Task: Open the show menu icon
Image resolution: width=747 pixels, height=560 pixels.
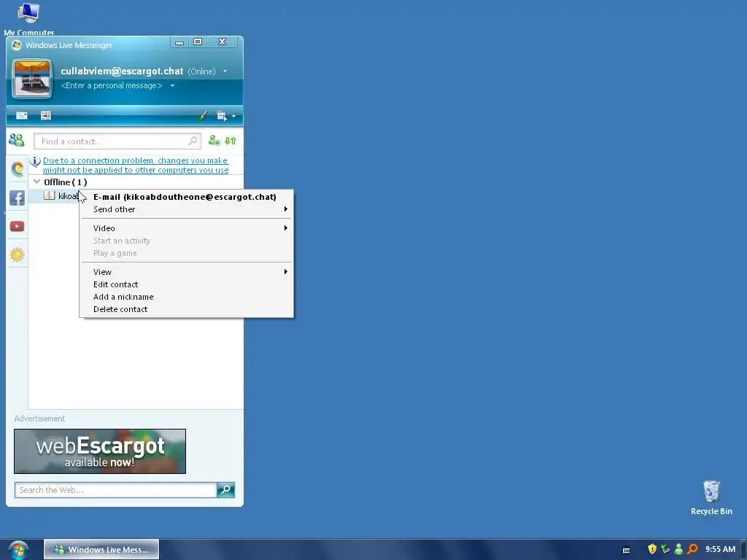Action: pos(222,116)
